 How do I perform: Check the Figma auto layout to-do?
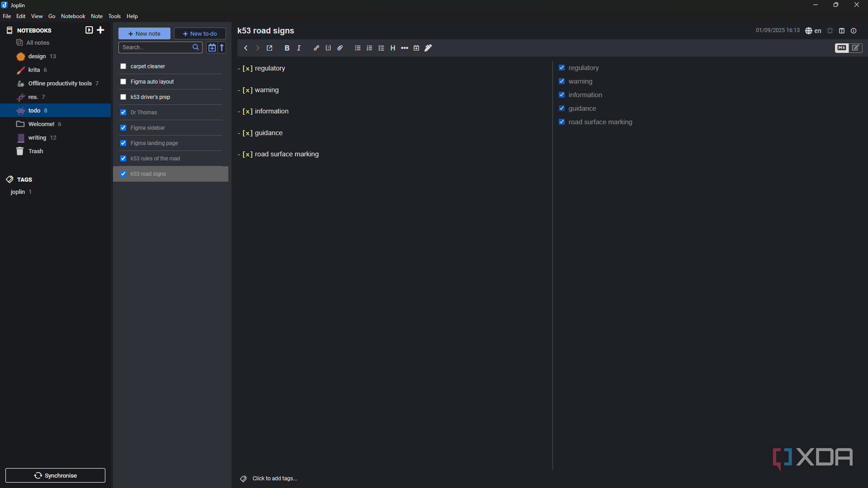pyautogui.click(x=123, y=82)
